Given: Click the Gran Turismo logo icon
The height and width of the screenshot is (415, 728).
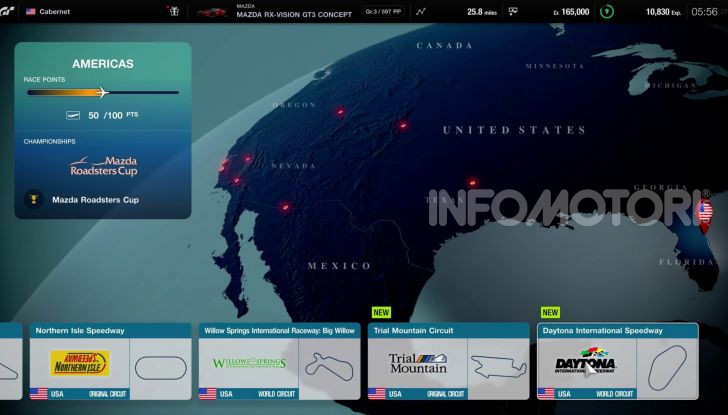Looking at the screenshot, I should pyautogui.click(x=9, y=12).
